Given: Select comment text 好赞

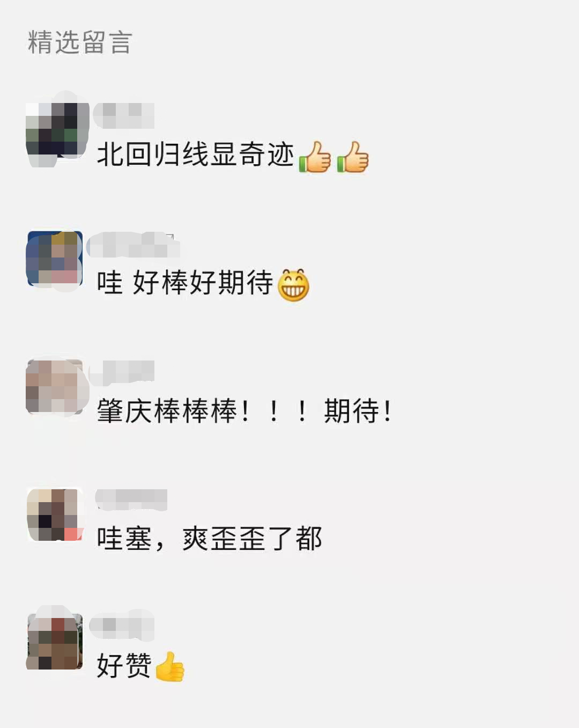Looking at the screenshot, I should pyautogui.click(x=124, y=666).
